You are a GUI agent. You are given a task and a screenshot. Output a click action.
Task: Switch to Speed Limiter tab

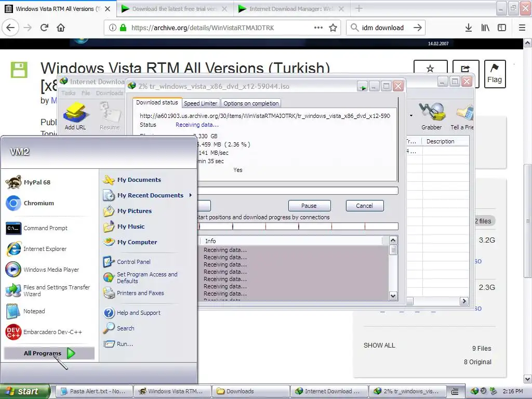[201, 103]
